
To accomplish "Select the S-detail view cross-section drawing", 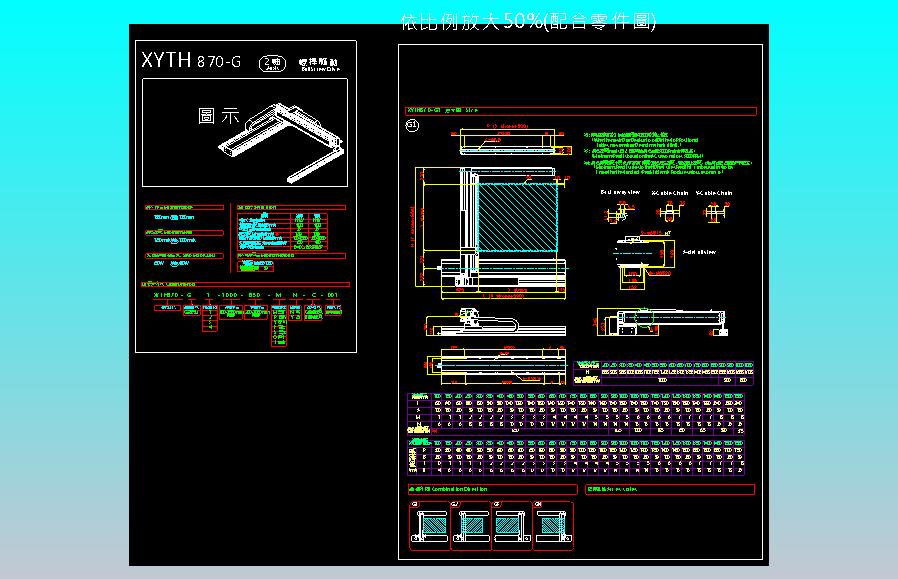I will pos(643,260).
